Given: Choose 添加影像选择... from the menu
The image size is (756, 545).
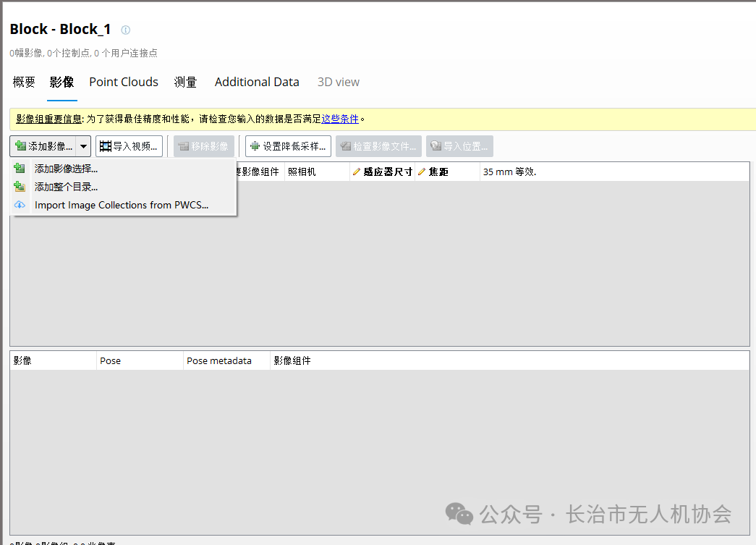Looking at the screenshot, I should click(x=124, y=169).
